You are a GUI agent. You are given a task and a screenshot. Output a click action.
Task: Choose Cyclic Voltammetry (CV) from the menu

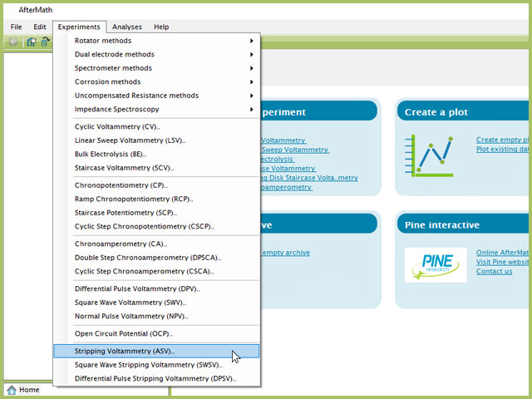(x=156, y=126)
